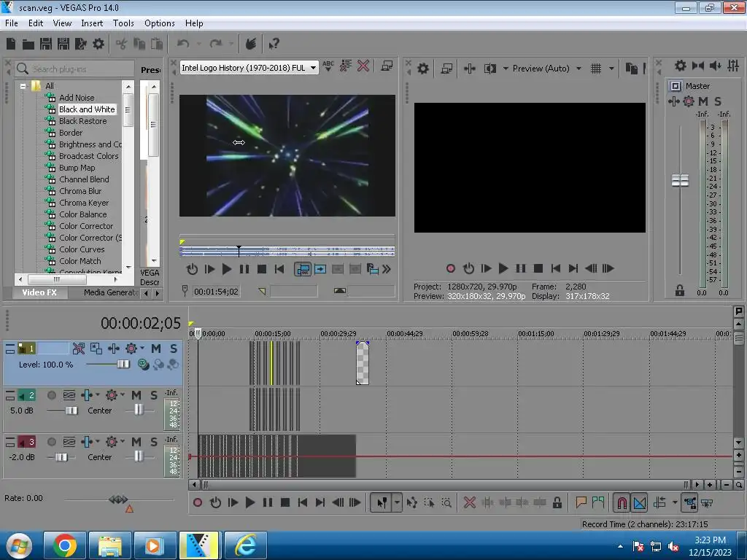Select the Black and White effect
Screen dimensions: 747x560
click(x=87, y=109)
